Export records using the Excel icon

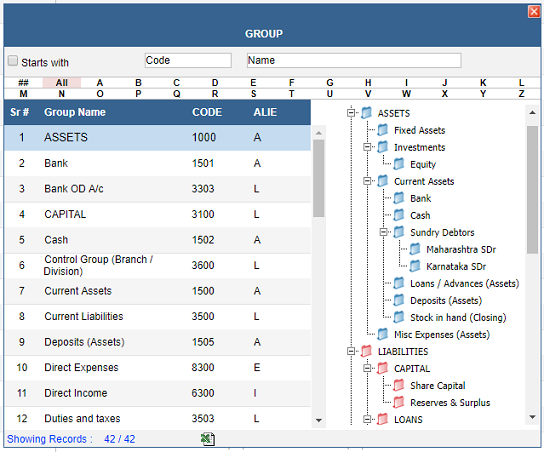point(207,439)
